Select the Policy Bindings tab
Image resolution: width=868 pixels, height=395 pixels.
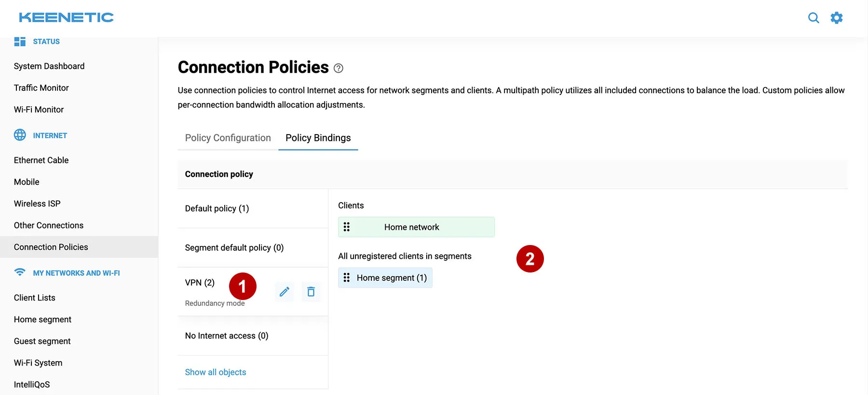tap(318, 138)
